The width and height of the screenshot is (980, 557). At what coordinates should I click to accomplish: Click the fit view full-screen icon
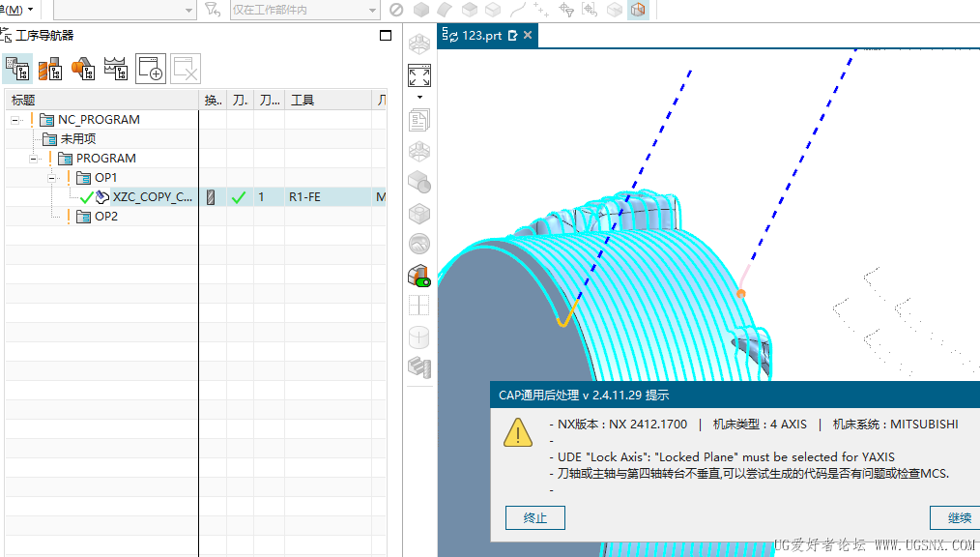tap(418, 76)
